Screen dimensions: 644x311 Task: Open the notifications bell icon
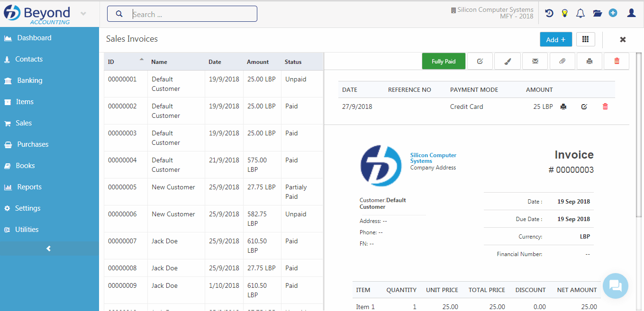581,13
